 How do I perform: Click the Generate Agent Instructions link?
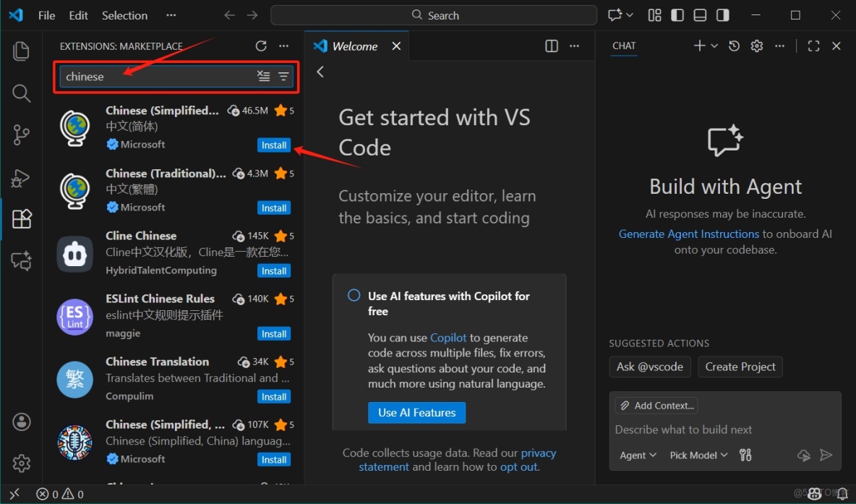click(x=688, y=234)
